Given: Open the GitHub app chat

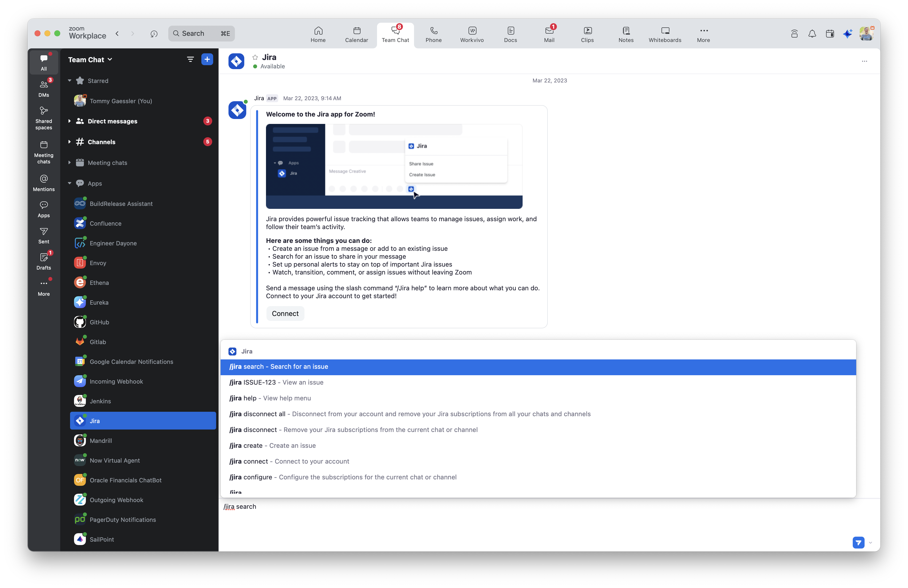Looking at the screenshot, I should coord(99,322).
